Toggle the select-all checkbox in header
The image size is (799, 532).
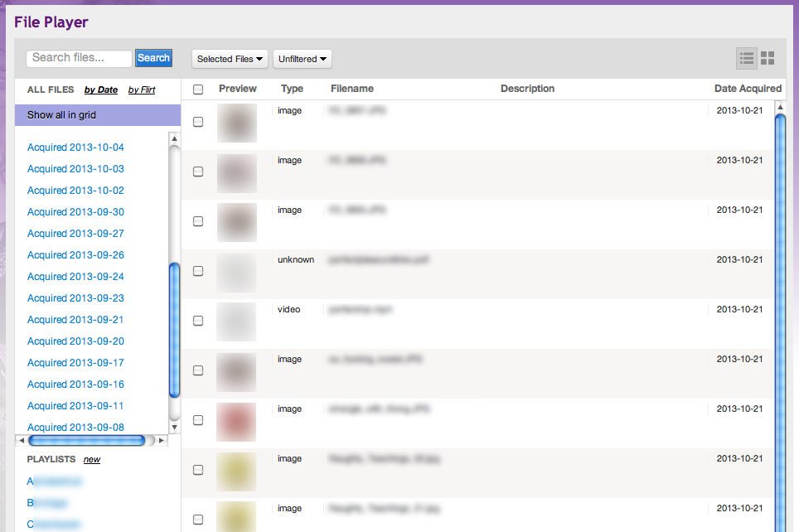(x=198, y=89)
